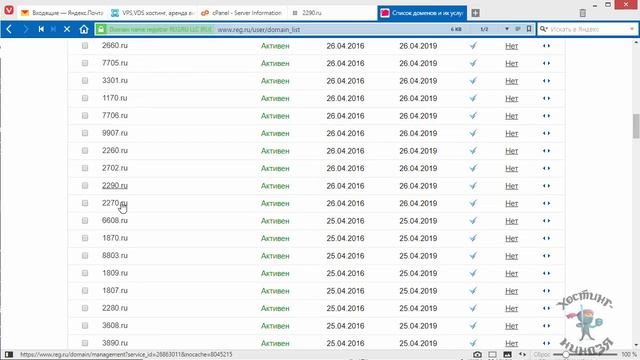Open page actions in the status bar
640x360 pixels.
[x=522, y=355]
